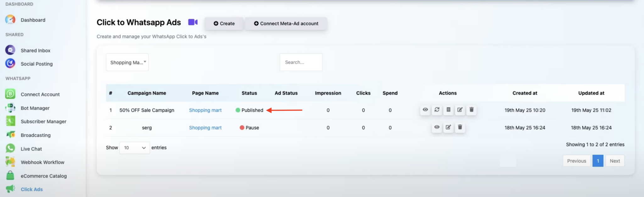
Task: Edit the 50% OFF Sale Campaign
Action: tap(460, 110)
